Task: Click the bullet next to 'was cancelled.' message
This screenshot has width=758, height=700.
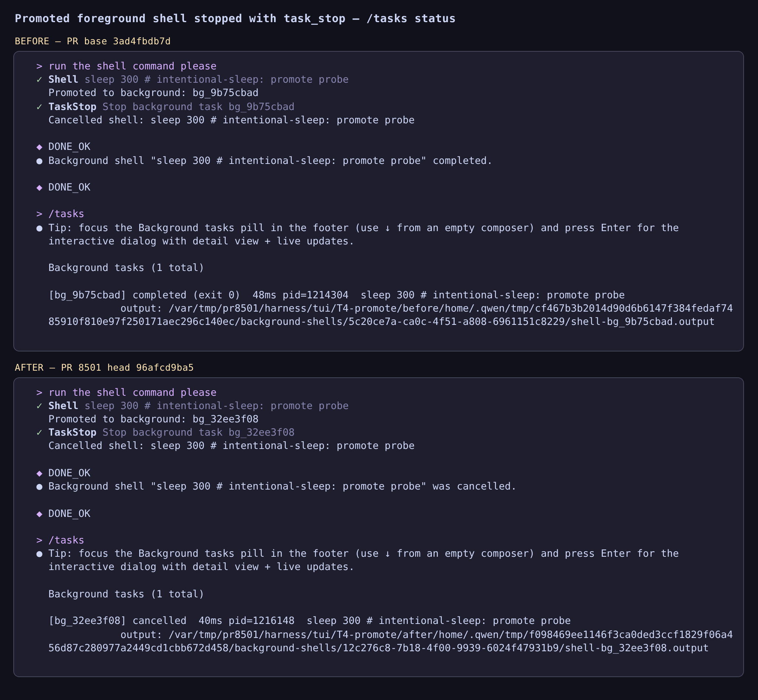Action: point(39,486)
